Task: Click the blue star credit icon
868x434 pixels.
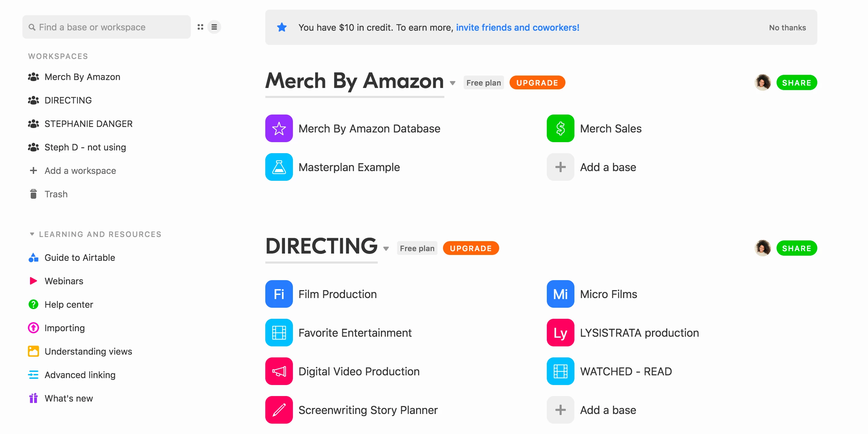Action: click(282, 27)
